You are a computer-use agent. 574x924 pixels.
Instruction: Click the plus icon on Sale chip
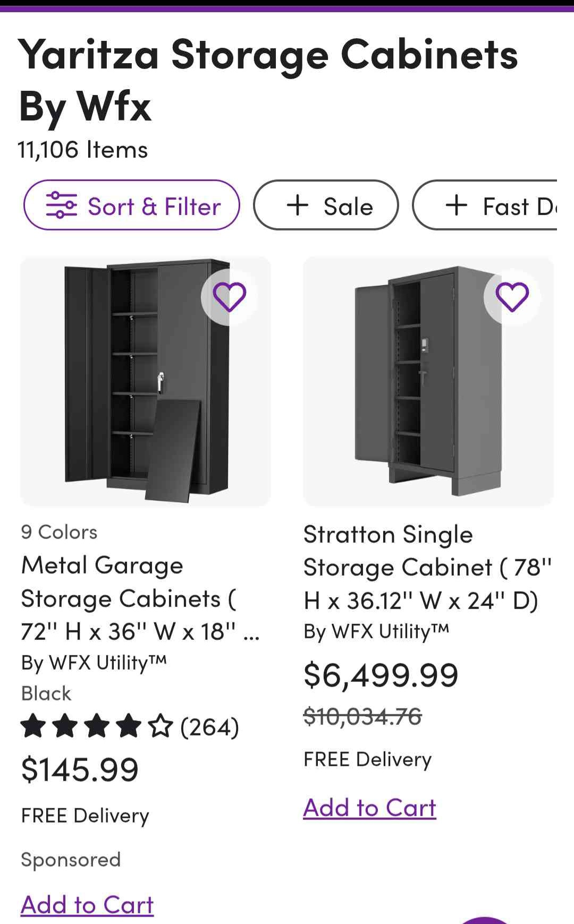[298, 205]
